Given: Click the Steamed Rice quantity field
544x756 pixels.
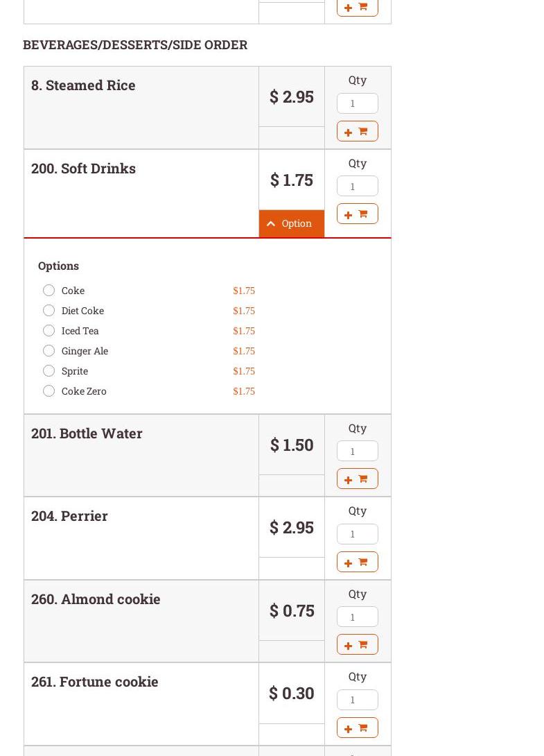Looking at the screenshot, I should tap(357, 103).
